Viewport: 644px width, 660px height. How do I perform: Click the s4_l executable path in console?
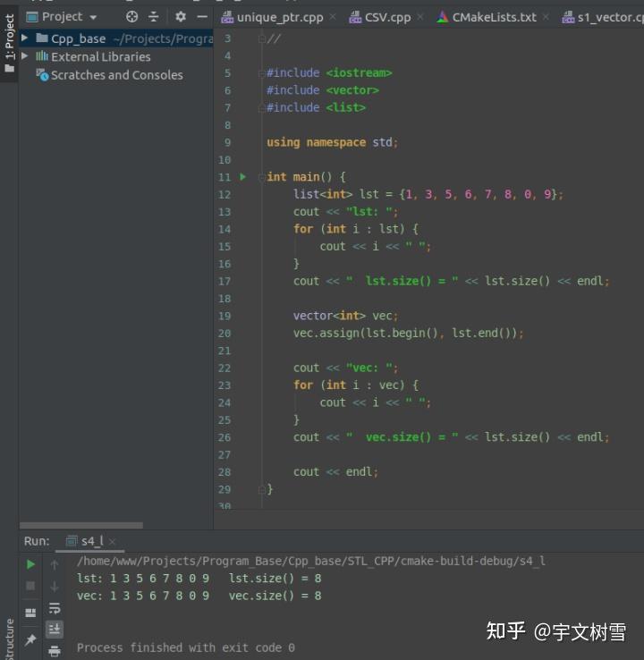(311, 561)
